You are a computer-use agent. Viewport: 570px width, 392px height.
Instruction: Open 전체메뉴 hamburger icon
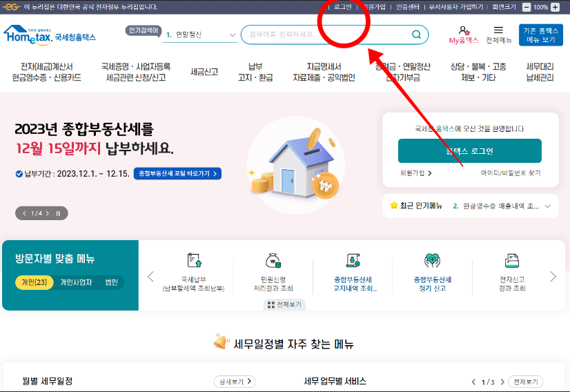pyautogui.click(x=498, y=30)
